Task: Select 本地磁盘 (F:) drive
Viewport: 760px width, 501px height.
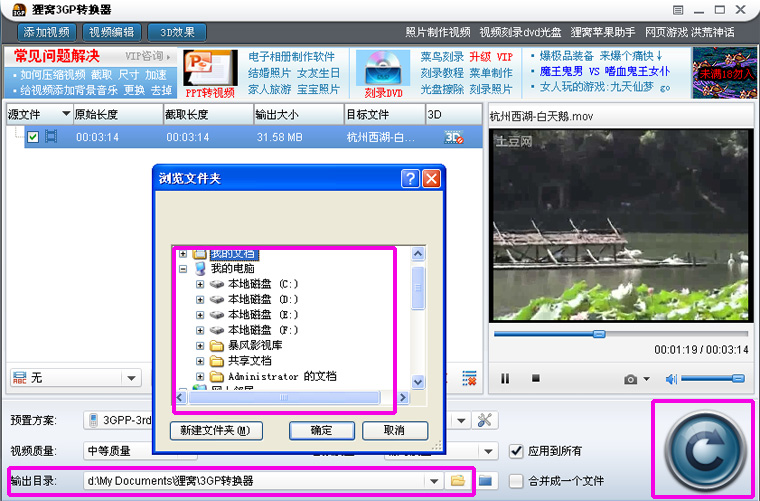Action: coord(263,330)
